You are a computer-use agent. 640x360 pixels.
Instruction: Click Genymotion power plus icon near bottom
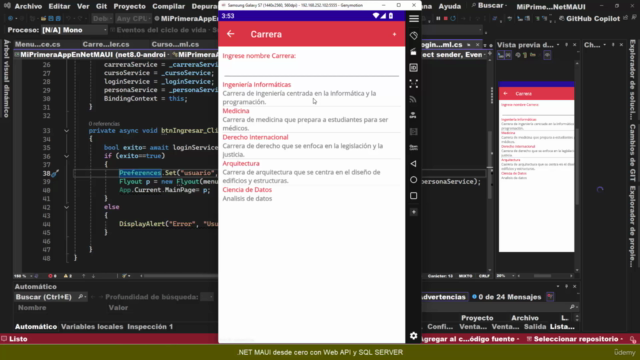pos(413,212)
